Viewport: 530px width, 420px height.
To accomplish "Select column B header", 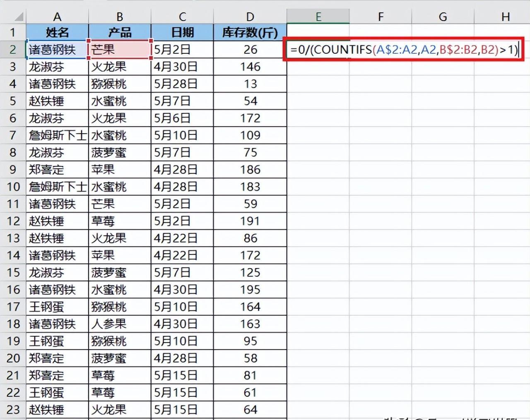I will [120, 17].
